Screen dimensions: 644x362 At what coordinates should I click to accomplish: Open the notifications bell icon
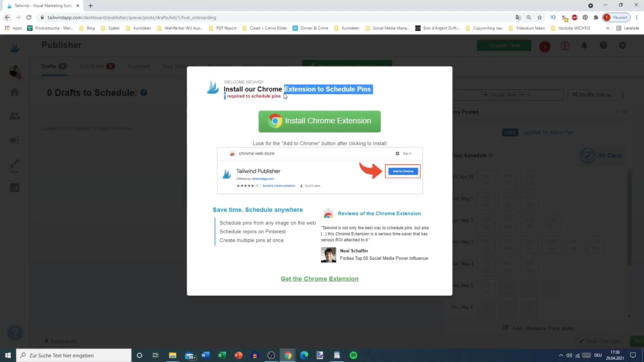tap(584, 46)
